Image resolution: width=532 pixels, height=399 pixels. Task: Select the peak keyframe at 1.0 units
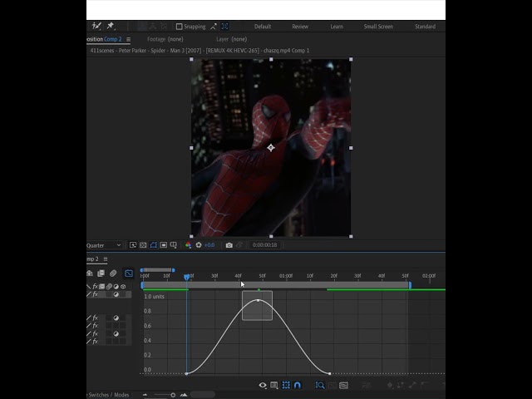pos(259,301)
